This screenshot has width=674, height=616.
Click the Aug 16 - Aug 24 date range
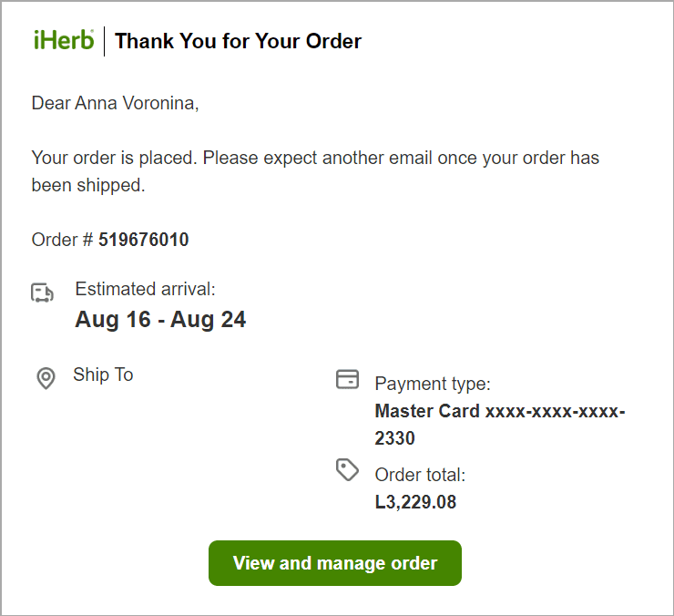(x=160, y=320)
